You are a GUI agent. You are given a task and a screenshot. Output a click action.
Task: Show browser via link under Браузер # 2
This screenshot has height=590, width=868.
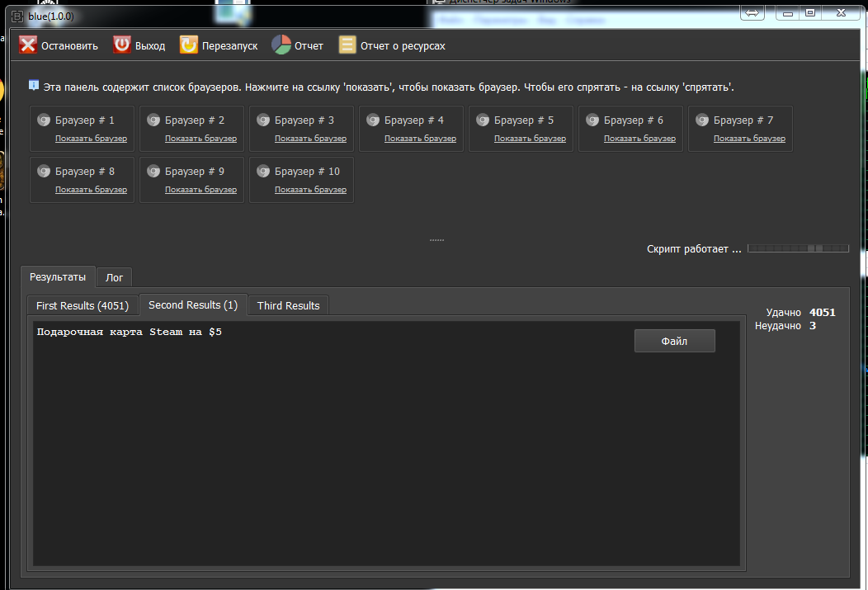tap(200, 139)
